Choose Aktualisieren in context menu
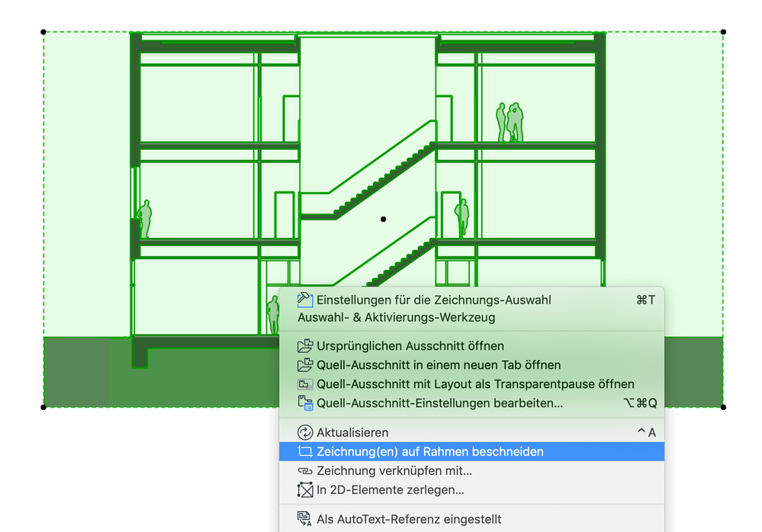This screenshot has height=532, width=762. tap(471, 432)
